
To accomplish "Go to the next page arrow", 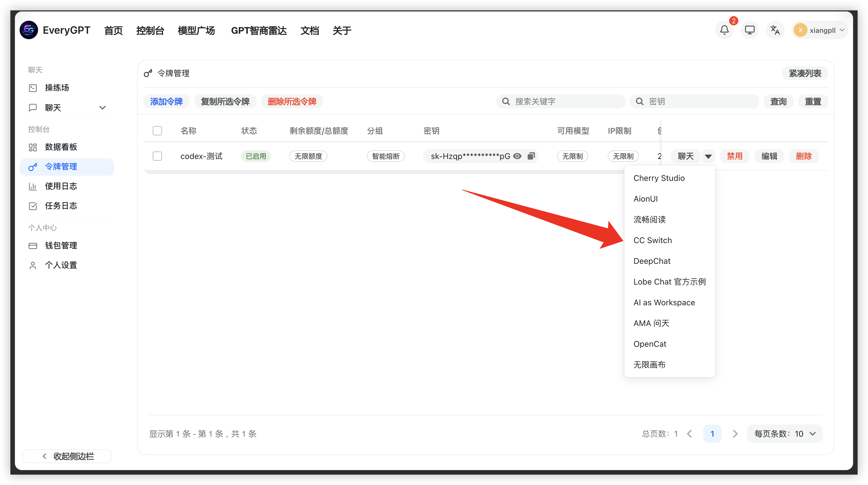I will click(735, 433).
